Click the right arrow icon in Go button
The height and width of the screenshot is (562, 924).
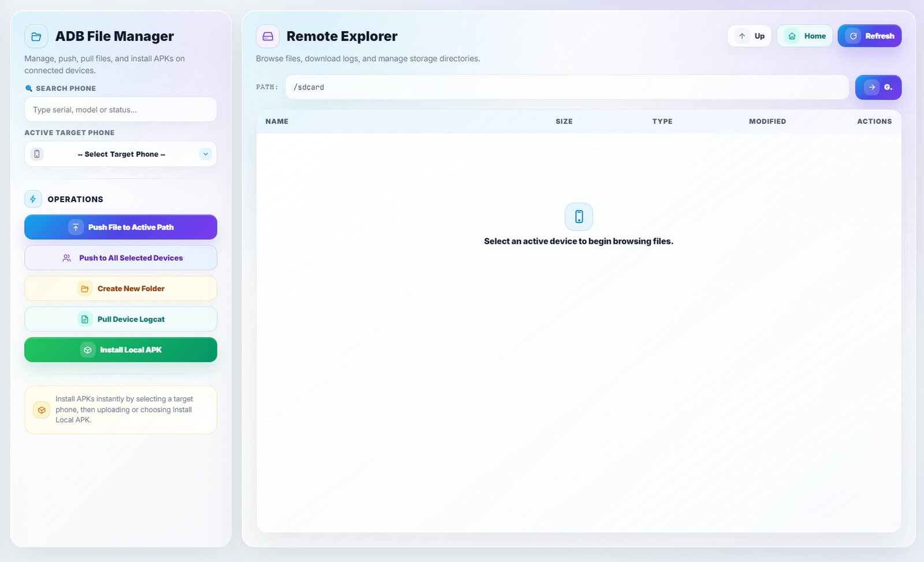tap(872, 87)
